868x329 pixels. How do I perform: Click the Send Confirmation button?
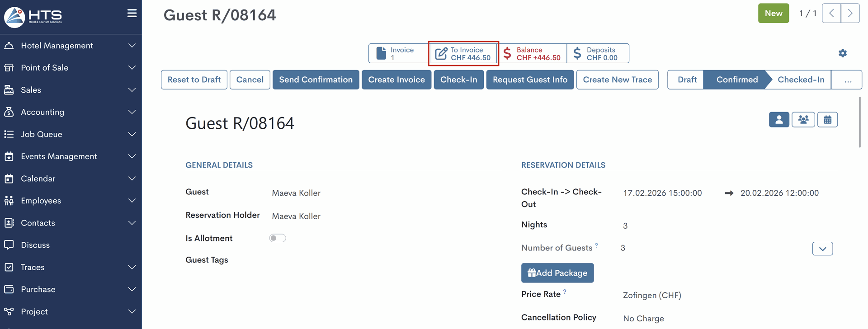point(316,80)
